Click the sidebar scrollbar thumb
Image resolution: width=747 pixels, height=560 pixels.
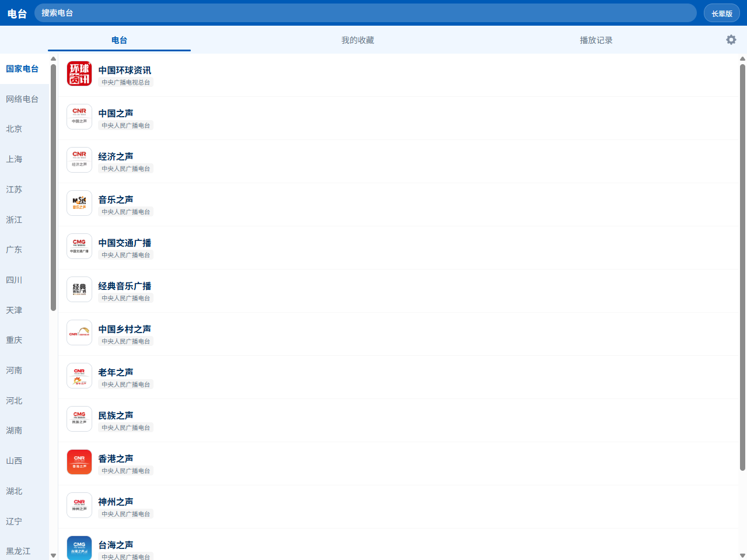point(53,187)
